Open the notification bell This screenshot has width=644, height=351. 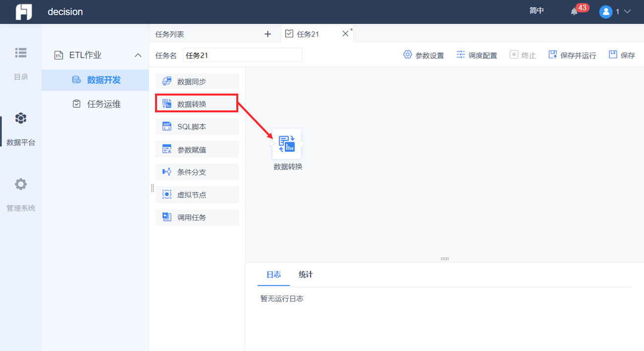click(574, 11)
